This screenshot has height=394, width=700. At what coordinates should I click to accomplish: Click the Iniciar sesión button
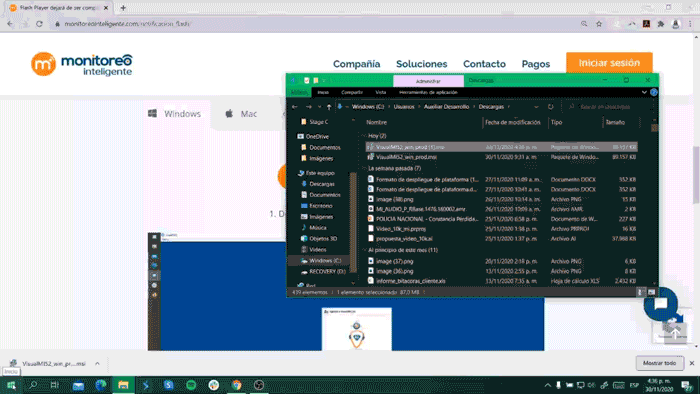point(609,63)
